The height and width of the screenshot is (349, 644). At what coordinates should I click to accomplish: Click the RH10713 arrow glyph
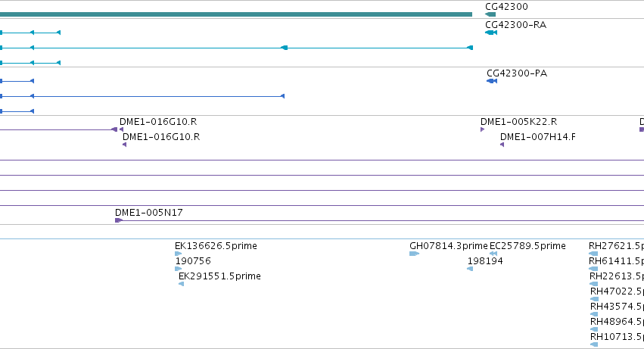pos(594,344)
